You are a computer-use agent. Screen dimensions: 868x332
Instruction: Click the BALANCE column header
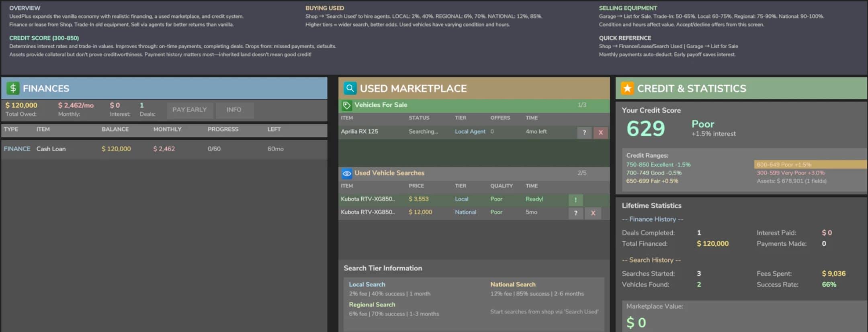click(115, 129)
